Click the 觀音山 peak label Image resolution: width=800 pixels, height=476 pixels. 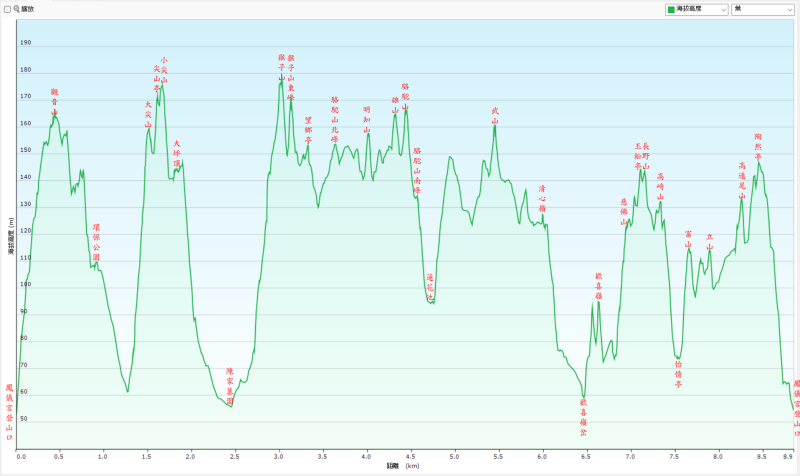[54, 101]
